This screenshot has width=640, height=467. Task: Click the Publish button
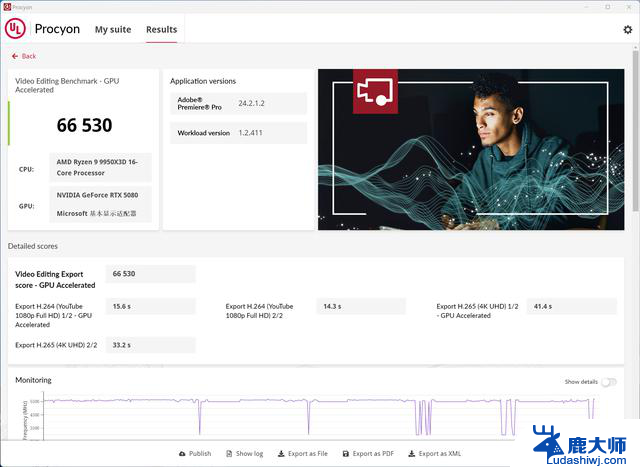point(195,454)
